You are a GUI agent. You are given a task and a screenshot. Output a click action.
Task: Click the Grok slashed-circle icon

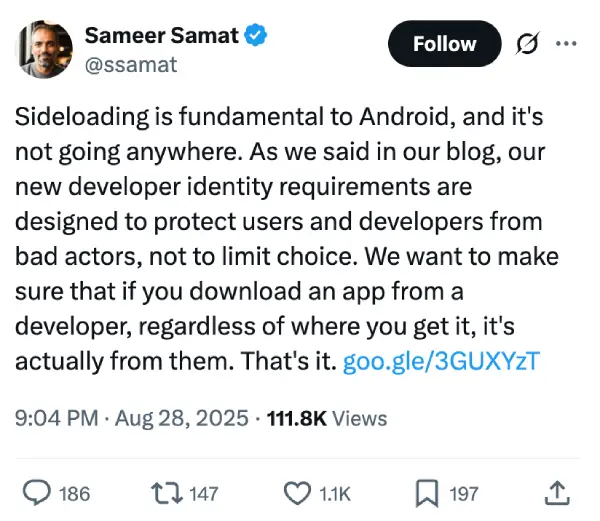(x=528, y=43)
